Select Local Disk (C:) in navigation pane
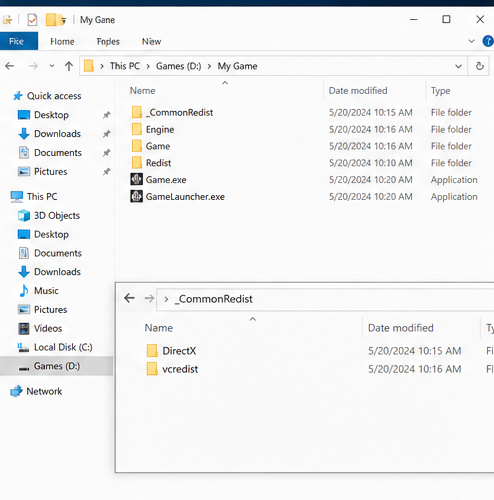 [x=55, y=347]
